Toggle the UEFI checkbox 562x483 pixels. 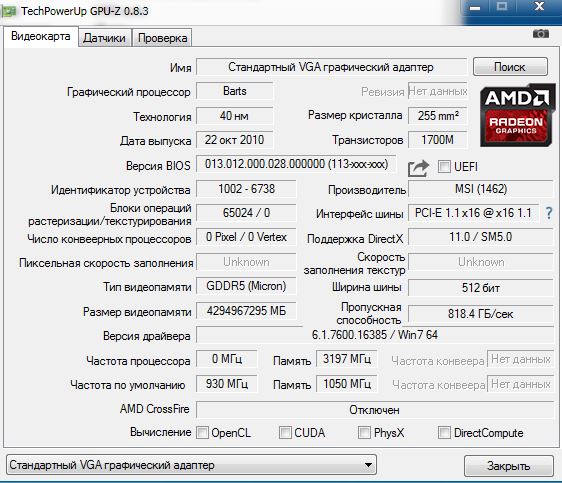[x=444, y=167]
